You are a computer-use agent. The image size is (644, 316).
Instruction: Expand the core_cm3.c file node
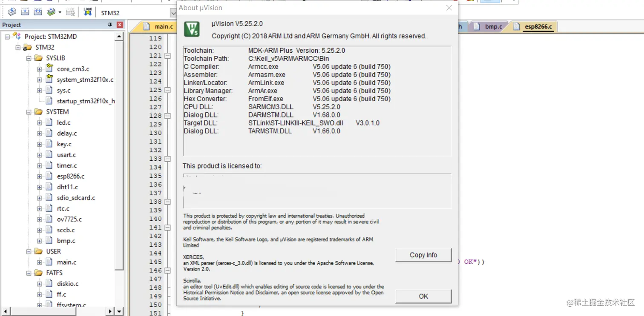pyautogui.click(x=40, y=69)
